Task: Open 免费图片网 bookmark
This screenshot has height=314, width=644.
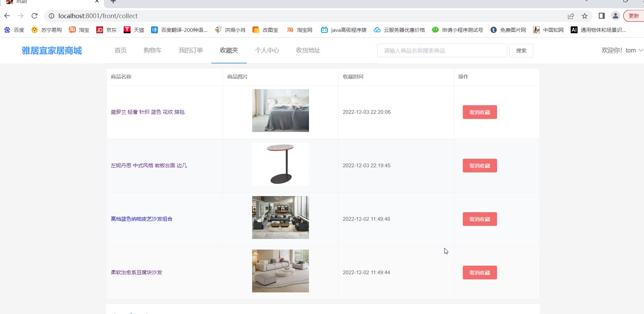Action: [508, 30]
